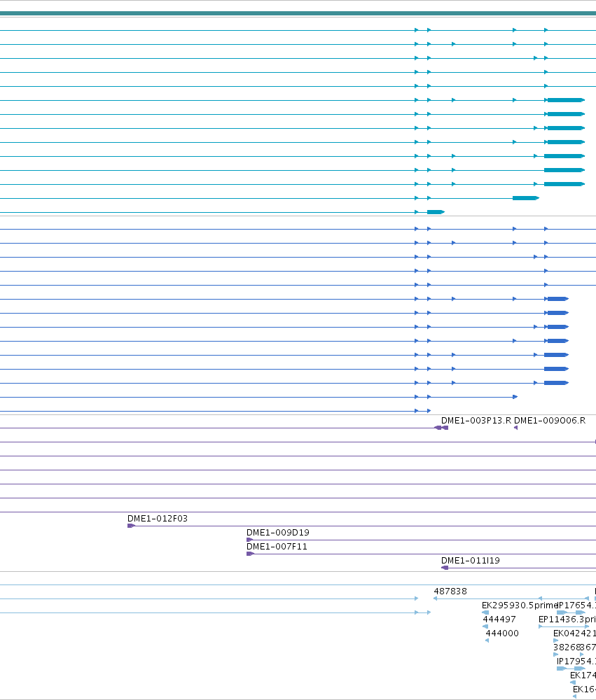Select the EP11436.3prime EST label
This screenshot has height=700, width=596.
(567, 619)
